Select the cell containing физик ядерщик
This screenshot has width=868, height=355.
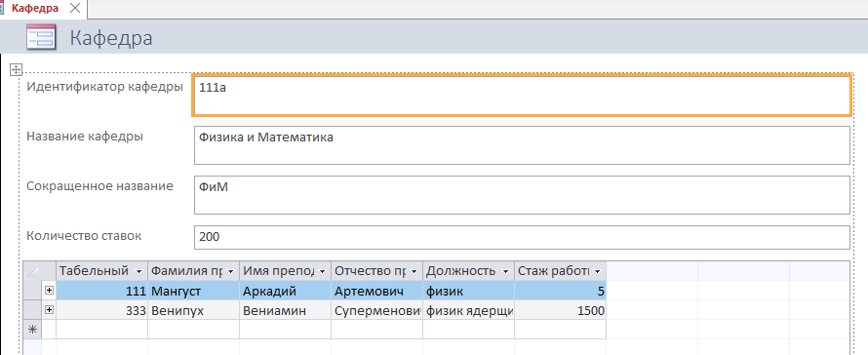(468, 311)
